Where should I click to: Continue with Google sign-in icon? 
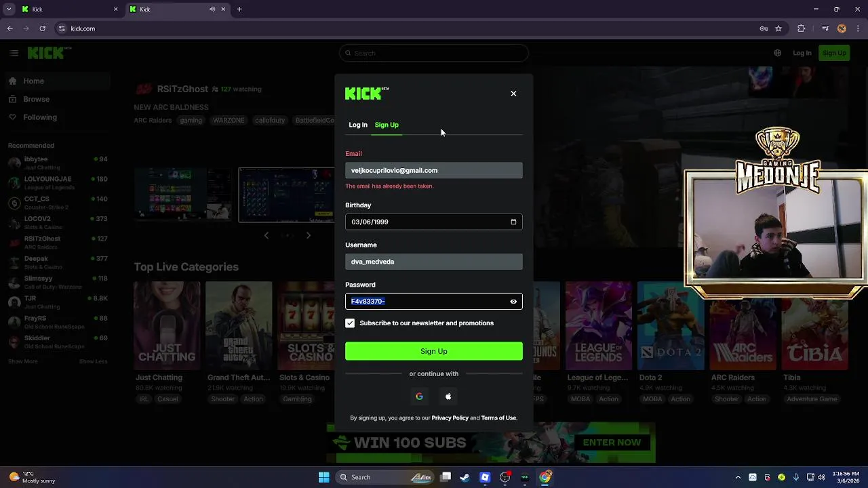(x=419, y=396)
